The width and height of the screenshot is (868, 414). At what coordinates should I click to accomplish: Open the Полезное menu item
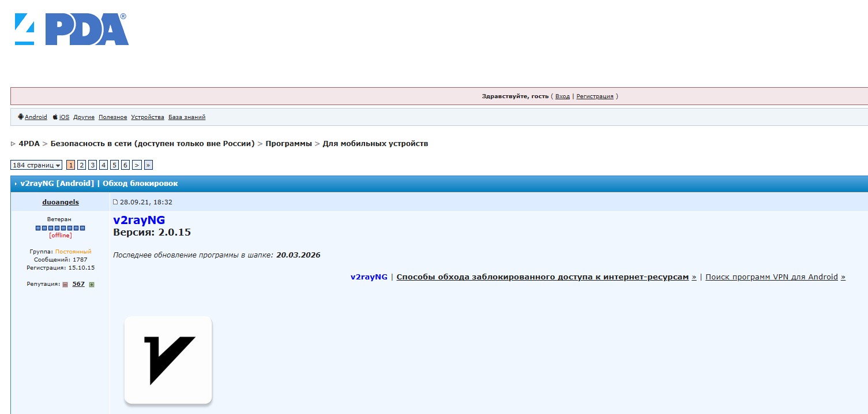pos(112,117)
